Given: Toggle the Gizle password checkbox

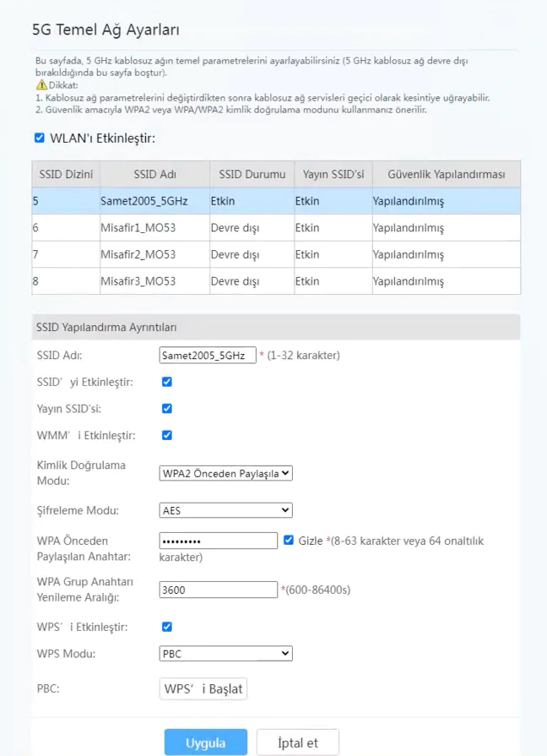Looking at the screenshot, I should pos(289,541).
